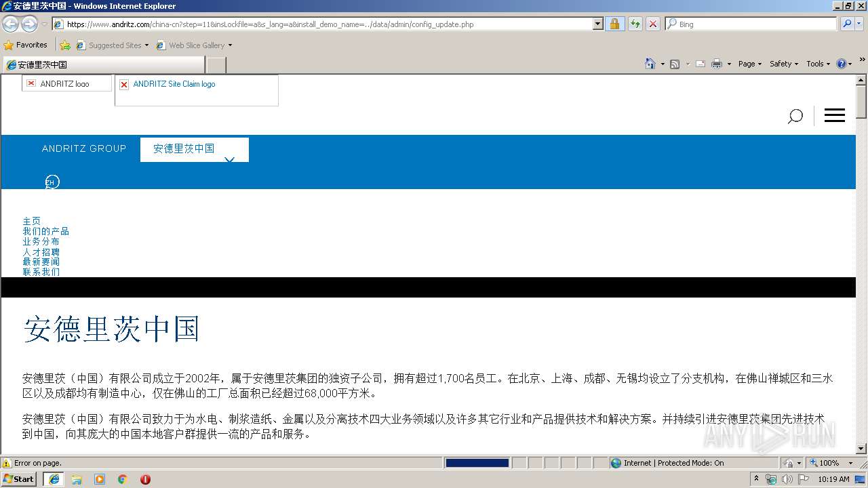Open the media player taskbar icon
Image resolution: width=868 pixels, height=488 pixels.
tap(100, 479)
